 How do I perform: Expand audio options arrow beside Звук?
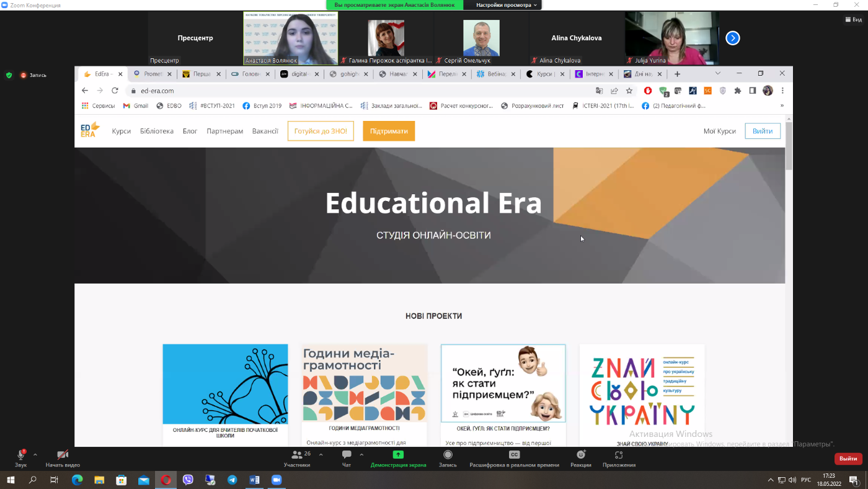point(35,455)
